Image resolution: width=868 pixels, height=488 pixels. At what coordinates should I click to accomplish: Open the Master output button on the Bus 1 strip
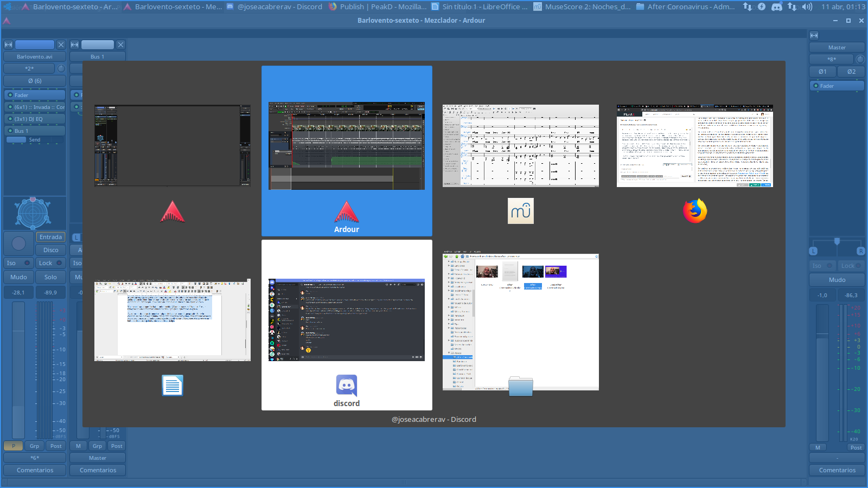point(98,458)
